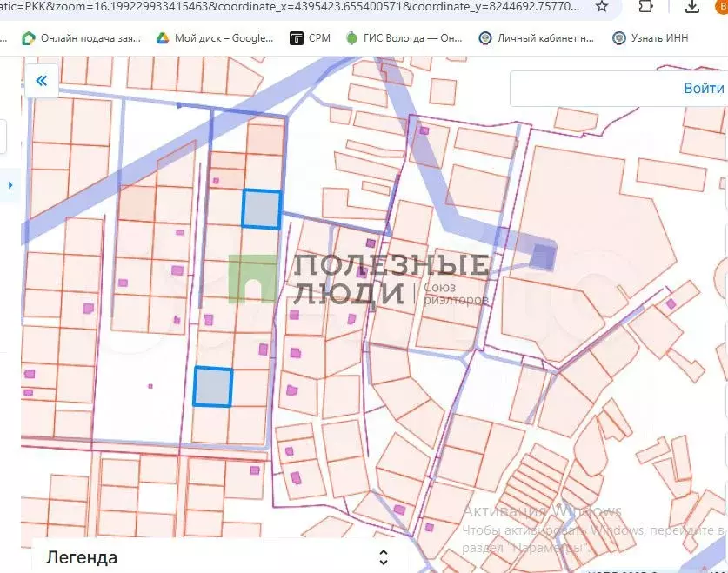
Task: Bookmark this page with the star icon
Action: 602,7
